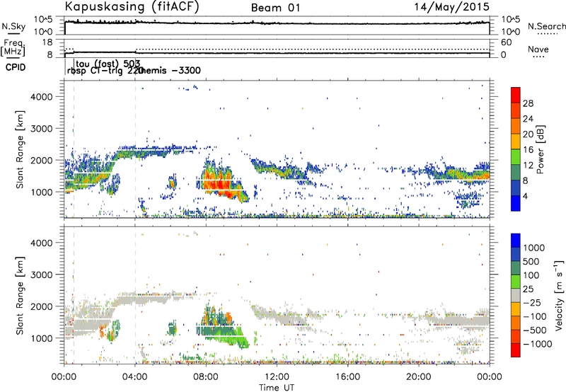This screenshot has width=566, height=392.
Task: Click the 'themis -3300' CPID annotation
Action: click(x=169, y=70)
